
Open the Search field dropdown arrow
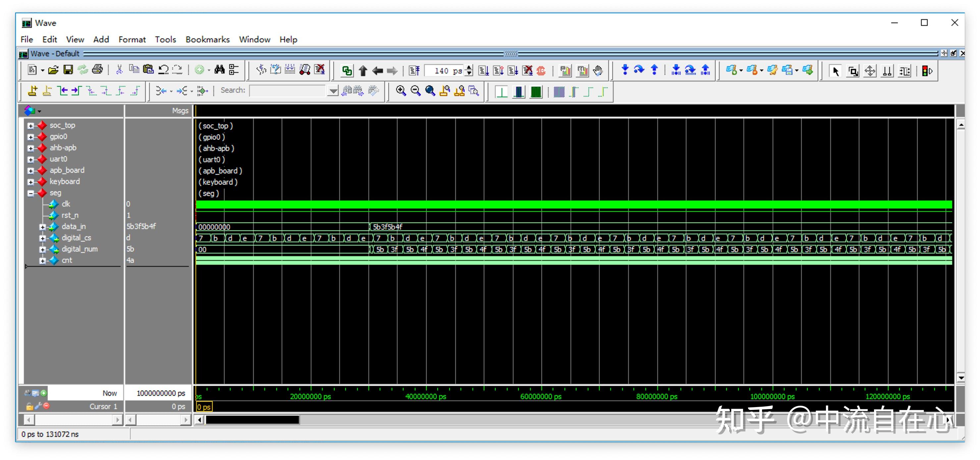pos(333,91)
